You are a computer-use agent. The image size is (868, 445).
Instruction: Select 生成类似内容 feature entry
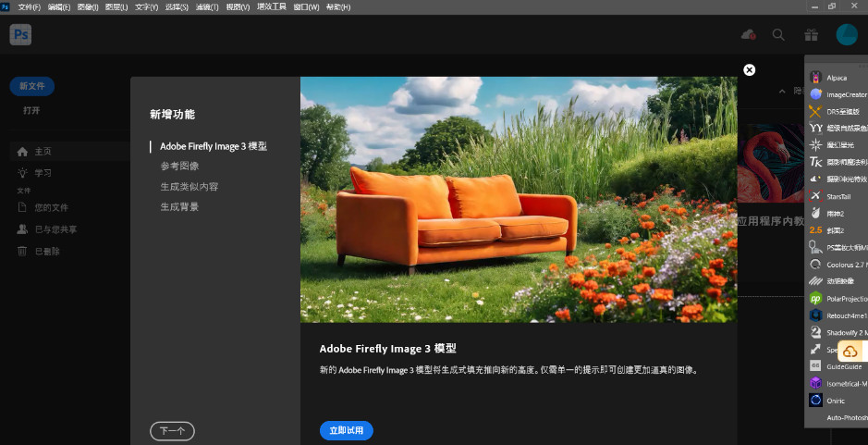tap(189, 187)
